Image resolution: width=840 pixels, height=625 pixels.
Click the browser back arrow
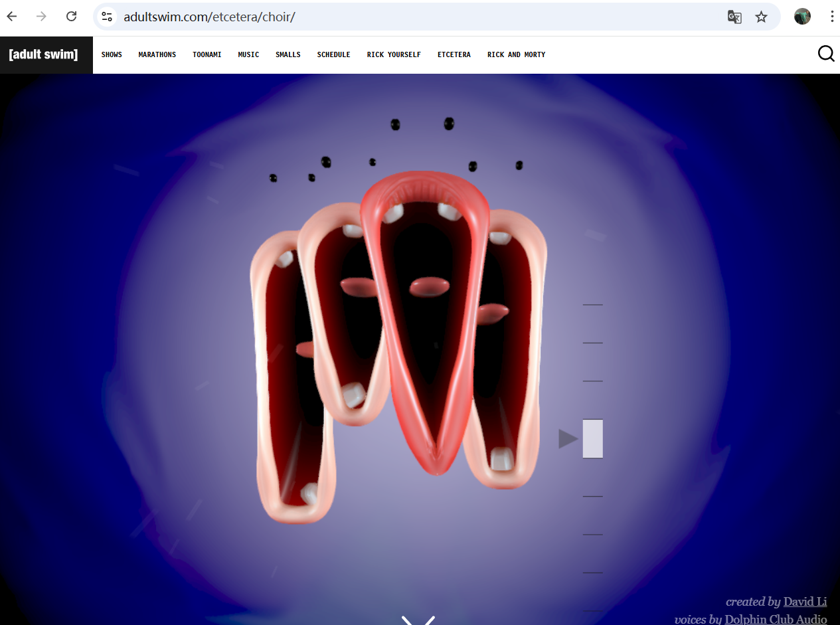point(12,17)
